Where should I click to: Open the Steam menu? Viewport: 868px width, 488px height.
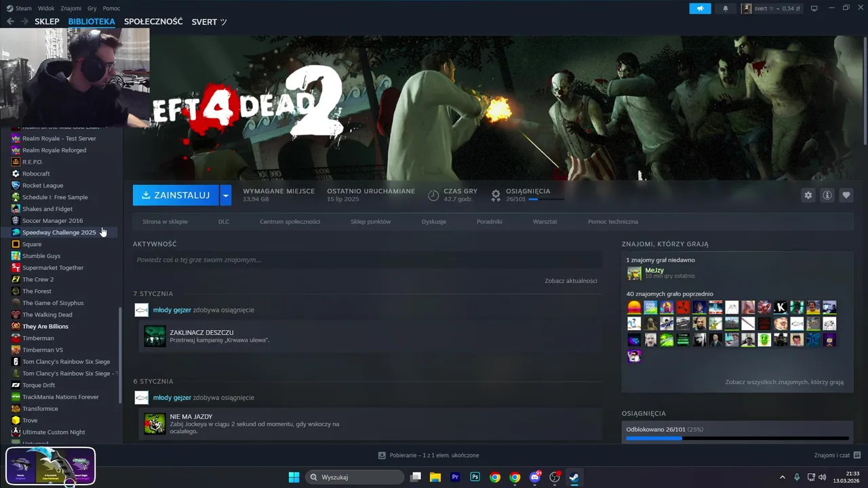20,8
